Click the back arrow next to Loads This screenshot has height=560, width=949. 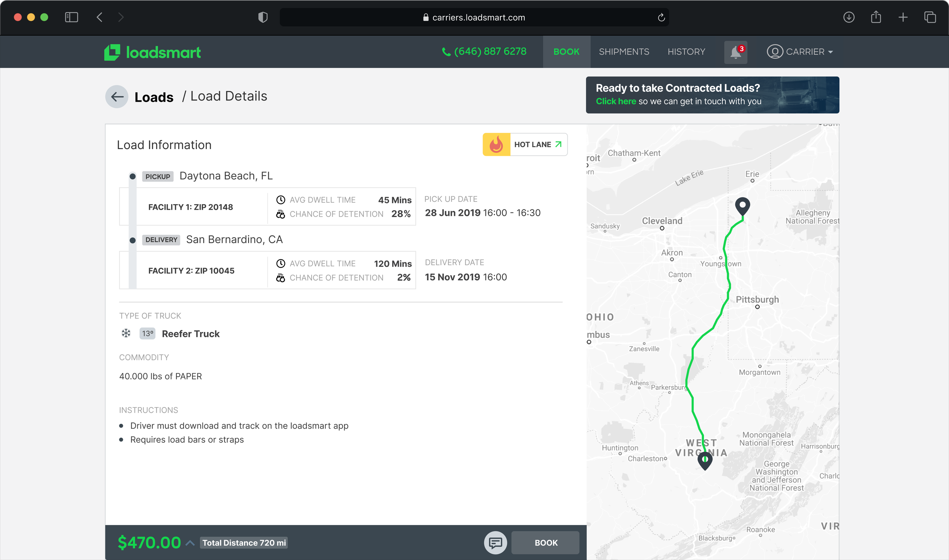pos(117,97)
